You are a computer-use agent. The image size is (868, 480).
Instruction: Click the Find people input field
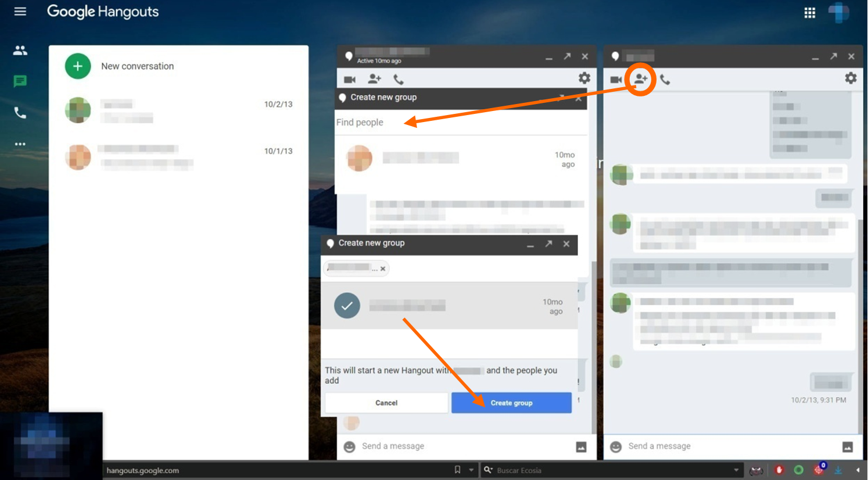(462, 123)
